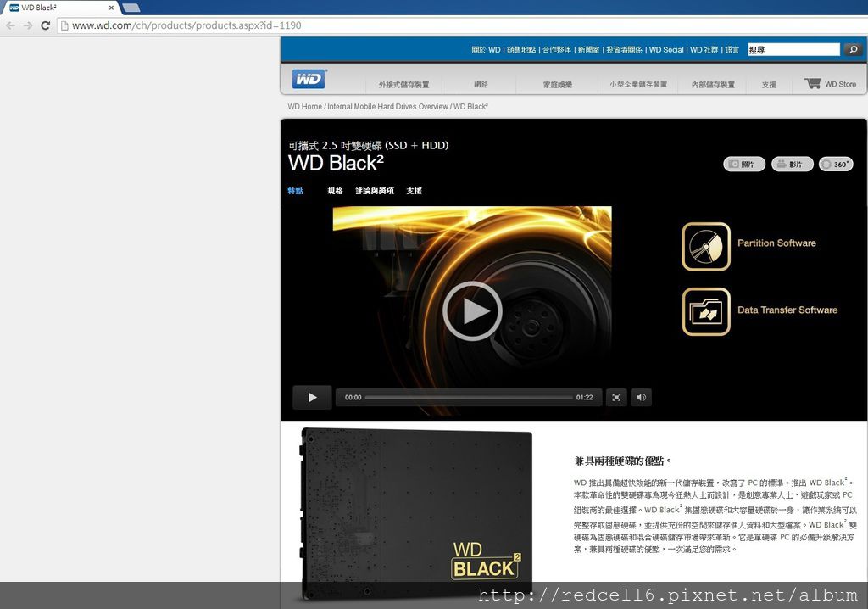The image size is (868, 609).
Task: Focus the 搜尋 search field
Action: point(793,49)
